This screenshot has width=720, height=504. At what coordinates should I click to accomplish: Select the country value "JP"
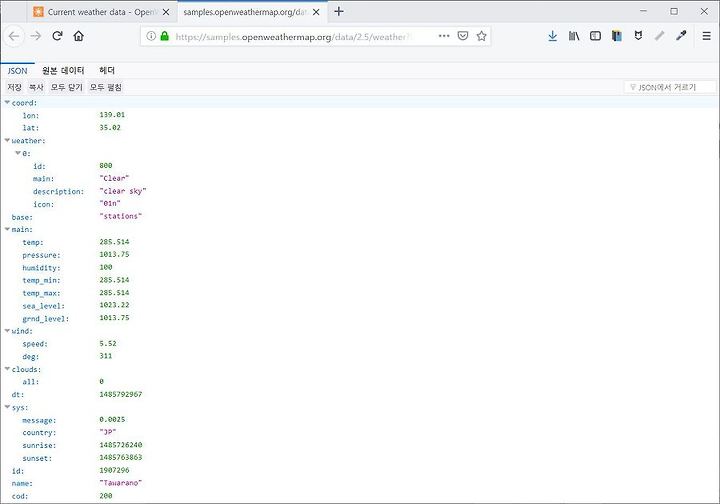108,432
